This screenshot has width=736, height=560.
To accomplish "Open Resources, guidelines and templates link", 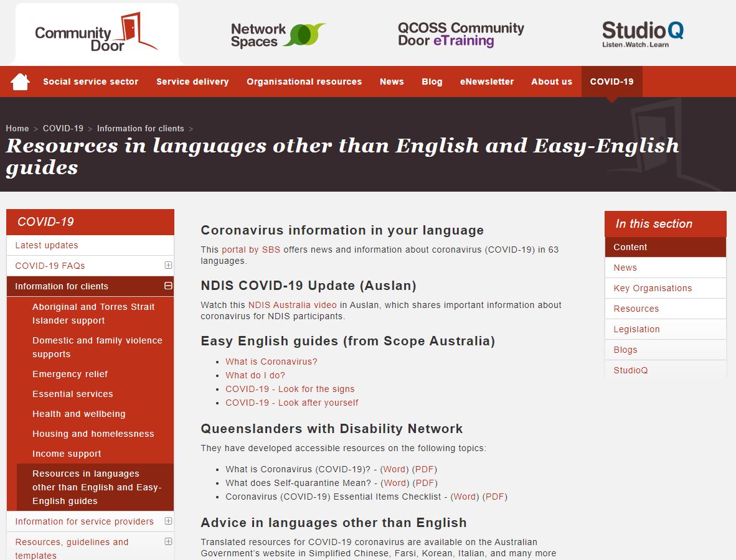I will coord(72,549).
